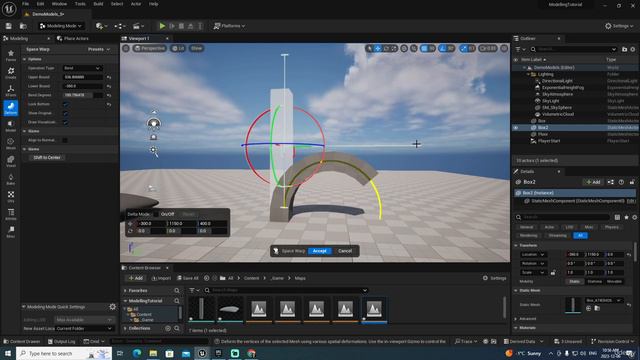Click the Shift to Center button
This screenshot has width=640, height=360.
47,158
